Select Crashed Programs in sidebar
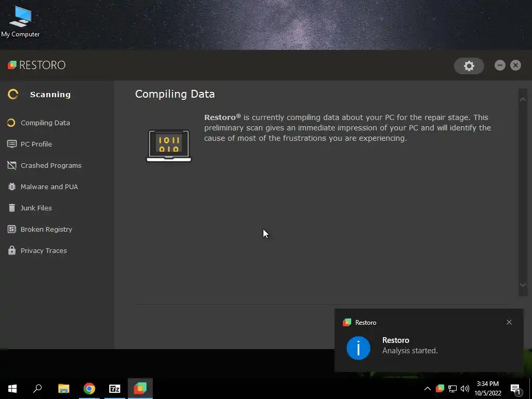 (x=51, y=165)
